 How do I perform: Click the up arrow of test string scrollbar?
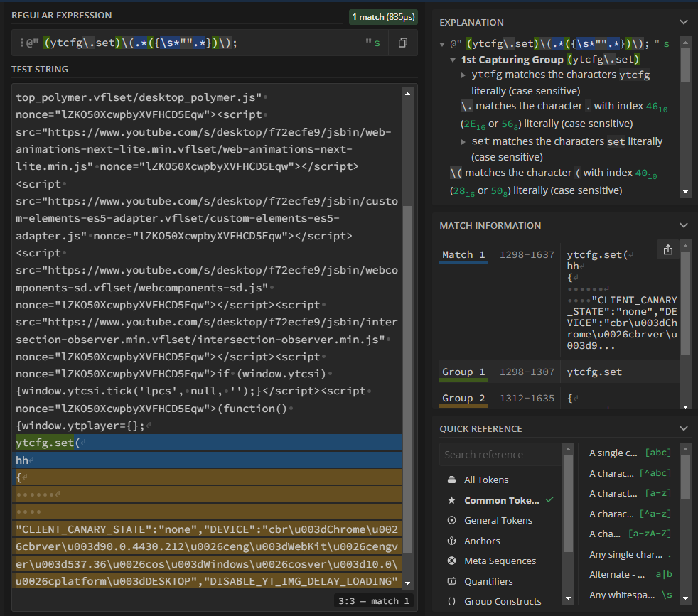407,94
